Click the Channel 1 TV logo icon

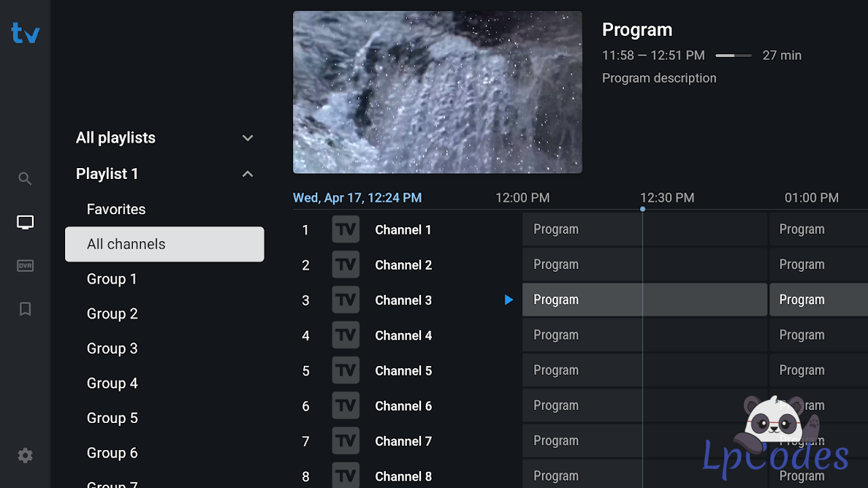tap(346, 230)
